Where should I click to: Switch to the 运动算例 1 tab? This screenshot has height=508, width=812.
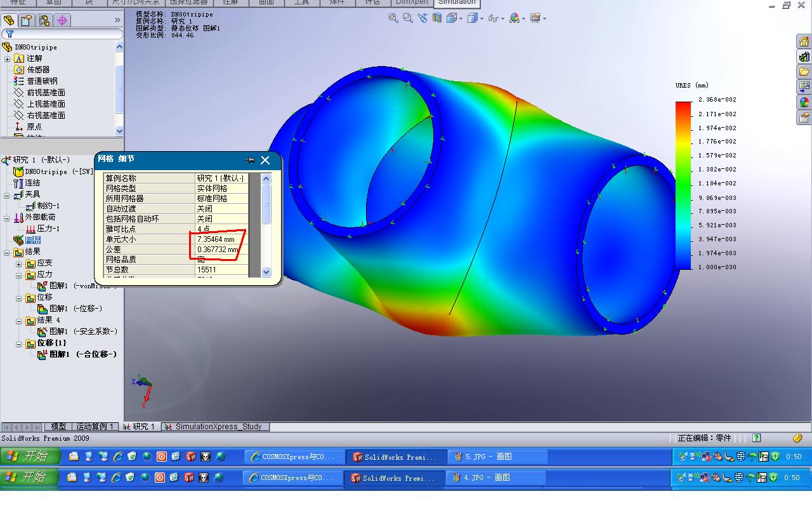coord(95,427)
